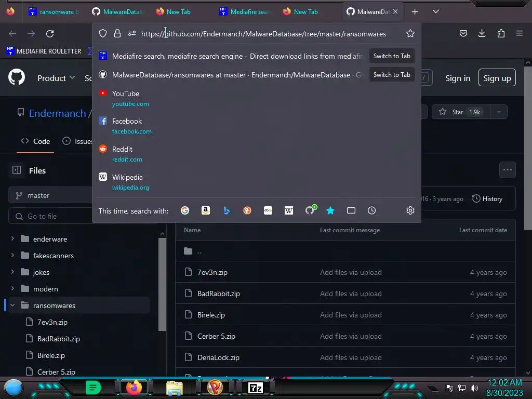Click the file tree scrollbar

tap(162, 285)
